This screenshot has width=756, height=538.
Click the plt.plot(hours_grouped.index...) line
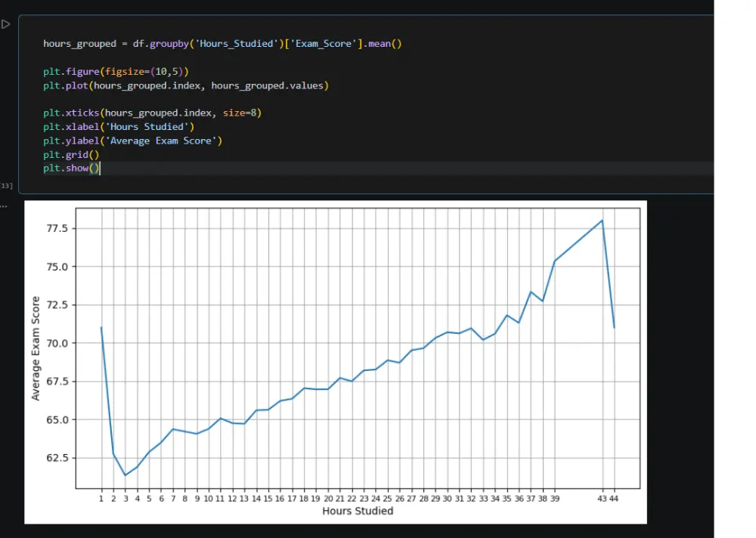[186, 86]
